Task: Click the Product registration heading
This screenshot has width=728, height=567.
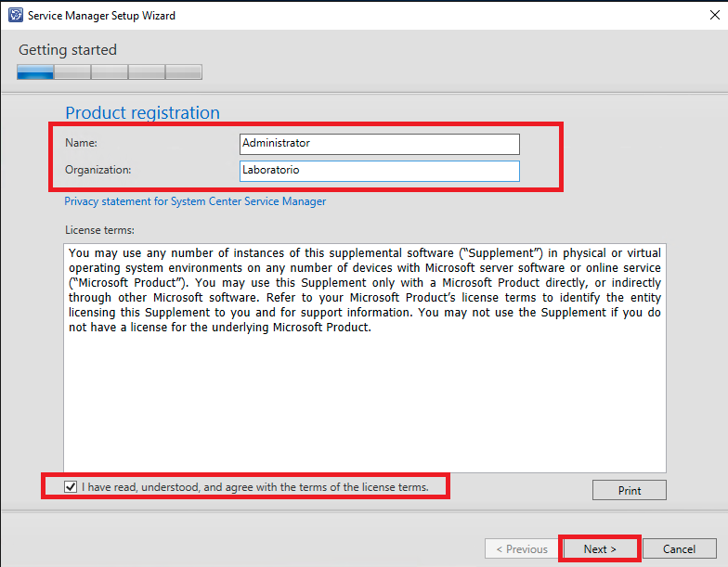Action: tap(143, 113)
